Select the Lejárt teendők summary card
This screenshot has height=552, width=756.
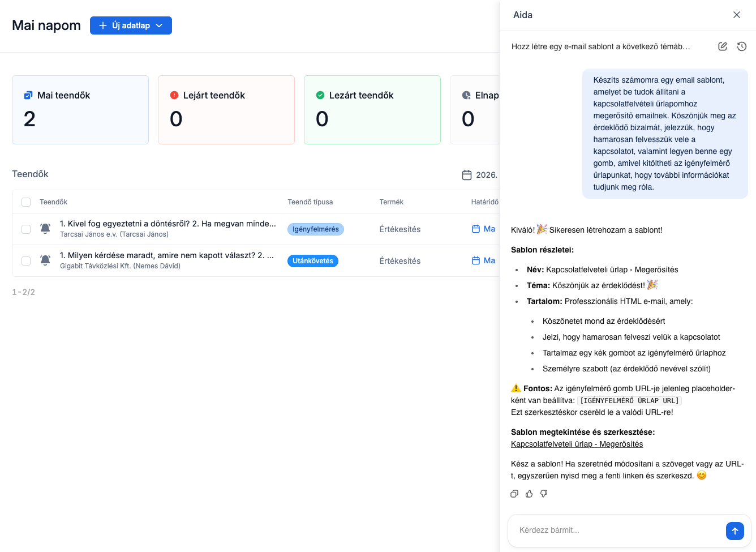(226, 110)
